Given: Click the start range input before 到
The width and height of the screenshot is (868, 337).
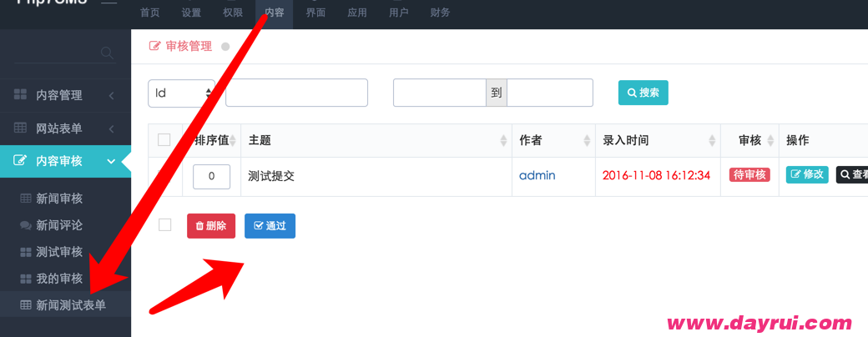Looking at the screenshot, I should click(440, 93).
